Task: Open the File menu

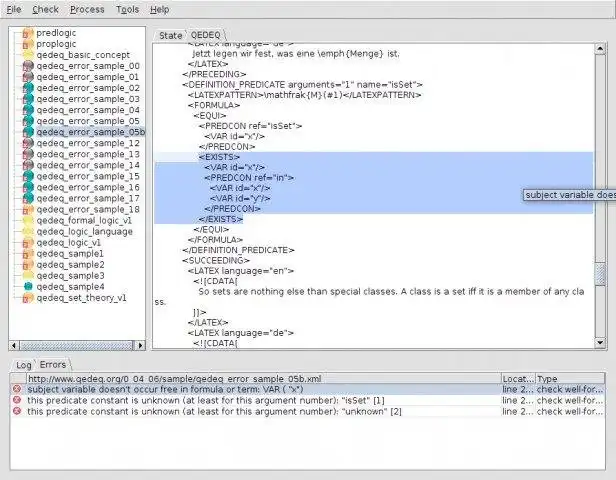Action: (x=14, y=9)
